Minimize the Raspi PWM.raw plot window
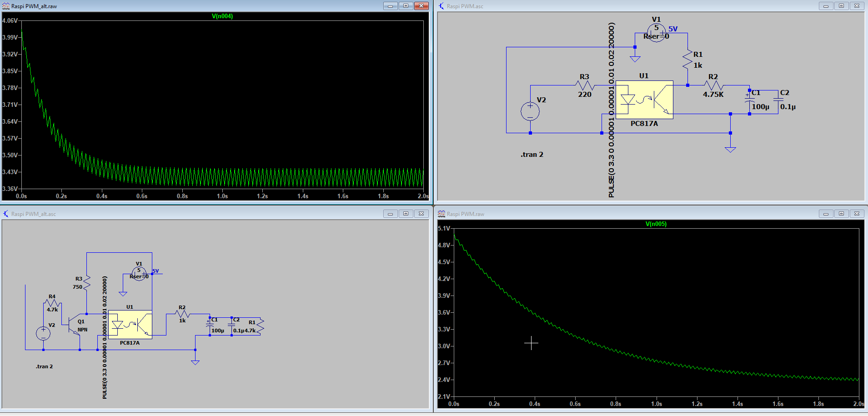The width and height of the screenshot is (868, 416). click(826, 214)
